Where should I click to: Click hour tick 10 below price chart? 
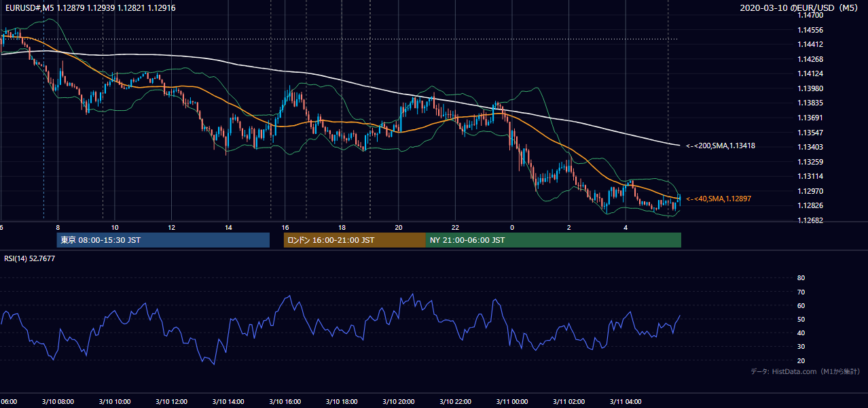(115, 227)
